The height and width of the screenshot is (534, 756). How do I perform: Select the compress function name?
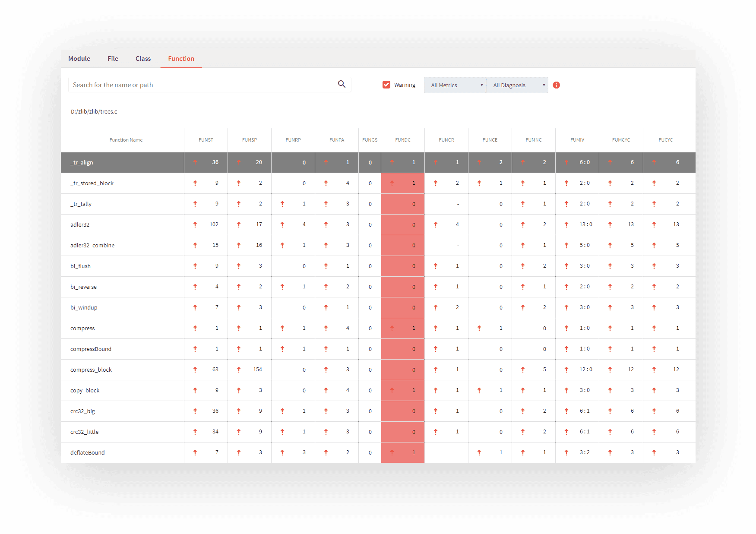coord(82,328)
